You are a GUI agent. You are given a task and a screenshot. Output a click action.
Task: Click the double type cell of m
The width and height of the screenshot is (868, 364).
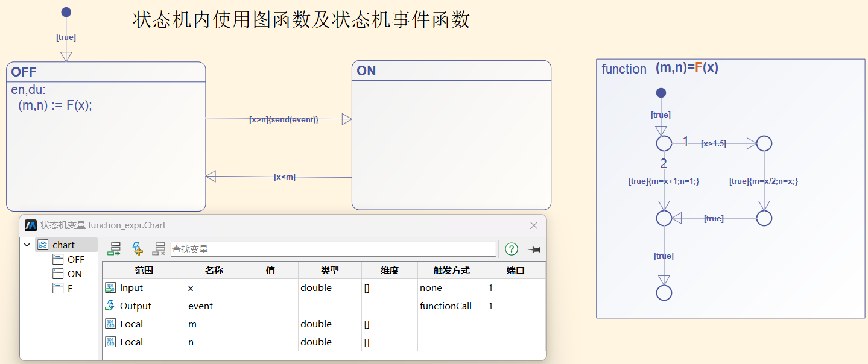[x=330, y=324]
